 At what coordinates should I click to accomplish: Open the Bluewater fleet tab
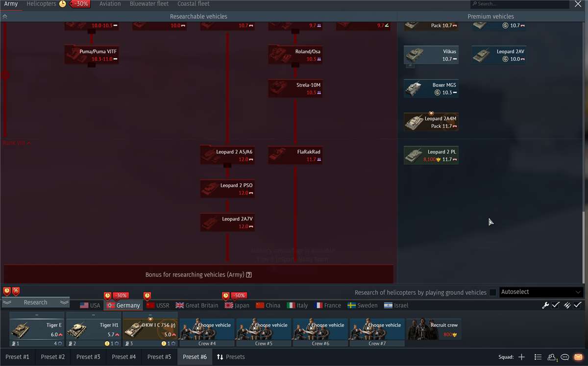coord(149,4)
